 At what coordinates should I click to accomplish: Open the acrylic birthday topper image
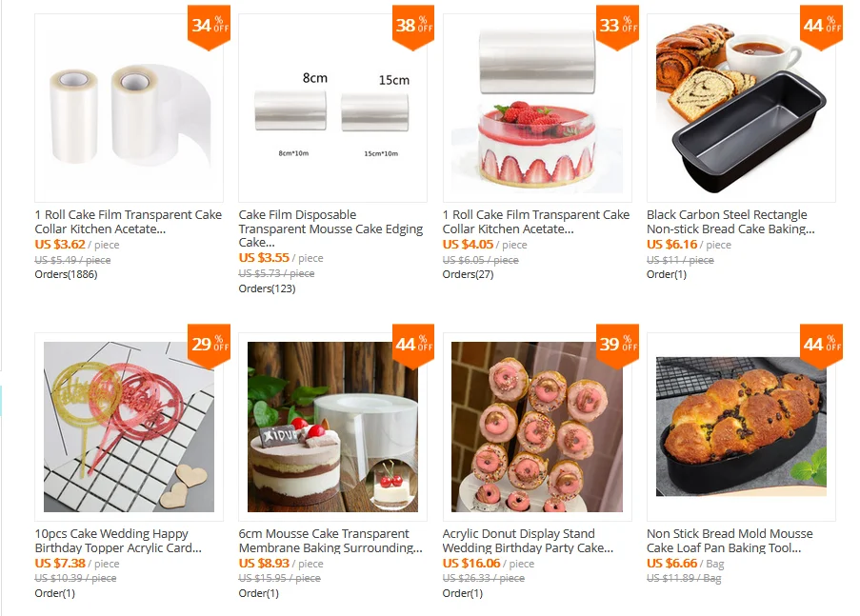coord(129,427)
